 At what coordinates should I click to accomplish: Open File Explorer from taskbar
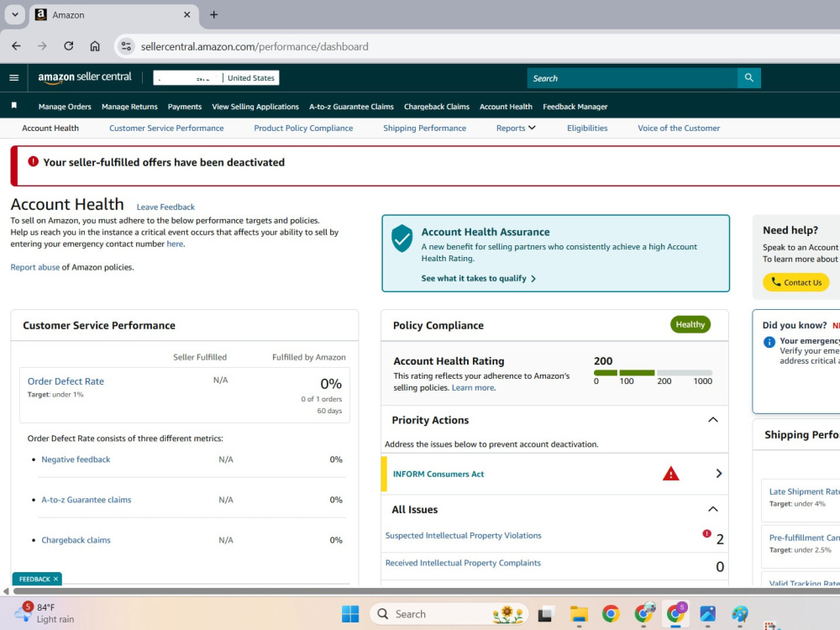click(x=579, y=614)
